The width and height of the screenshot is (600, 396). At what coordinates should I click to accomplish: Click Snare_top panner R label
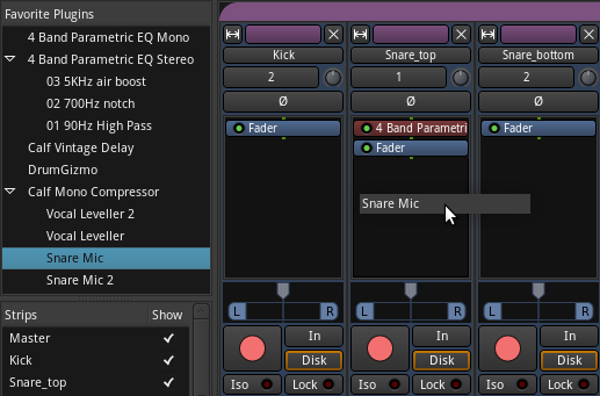(457, 311)
